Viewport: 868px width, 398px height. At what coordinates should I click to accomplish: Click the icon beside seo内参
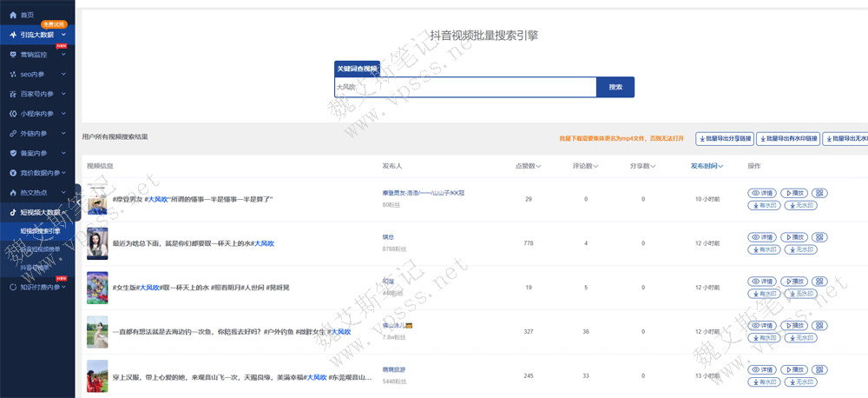[13, 74]
